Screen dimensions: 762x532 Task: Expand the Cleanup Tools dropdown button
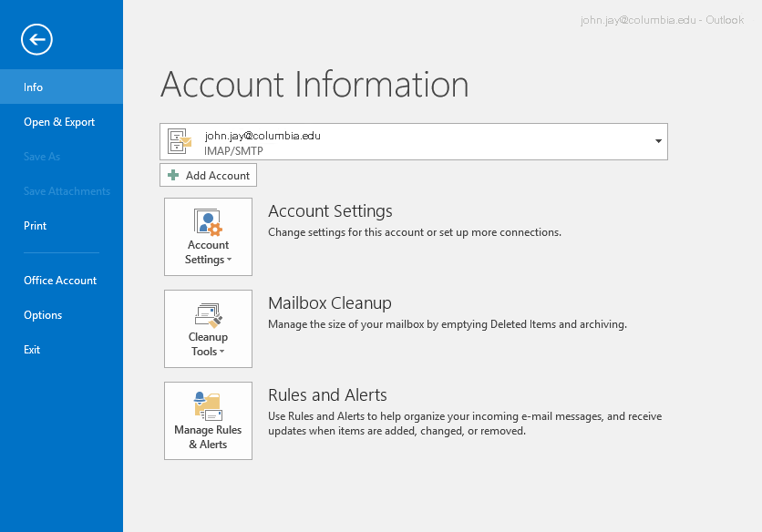click(208, 329)
